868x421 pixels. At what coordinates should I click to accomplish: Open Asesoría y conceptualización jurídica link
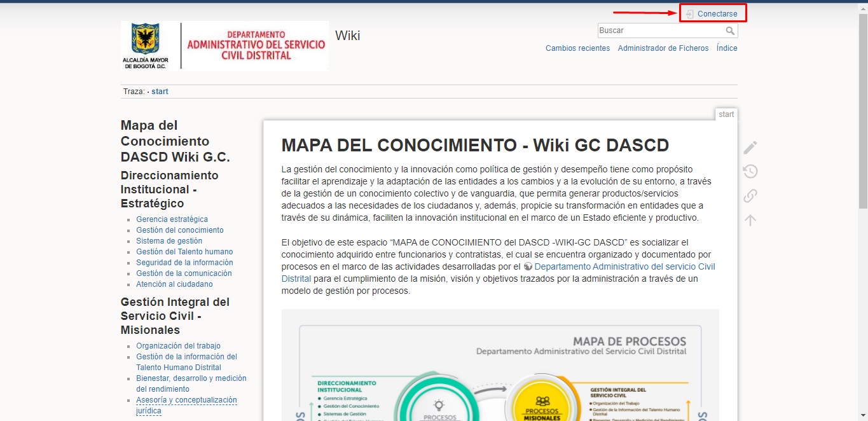pos(186,405)
